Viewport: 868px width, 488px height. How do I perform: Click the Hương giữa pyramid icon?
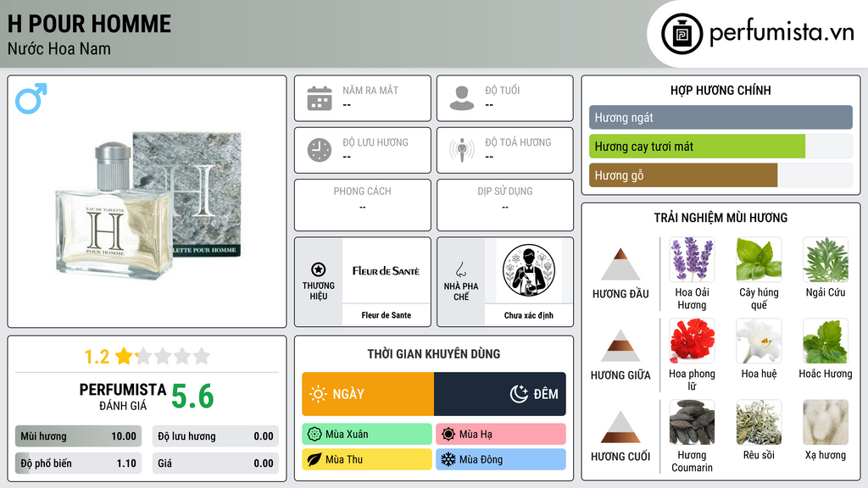pyautogui.click(x=620, y=346)
